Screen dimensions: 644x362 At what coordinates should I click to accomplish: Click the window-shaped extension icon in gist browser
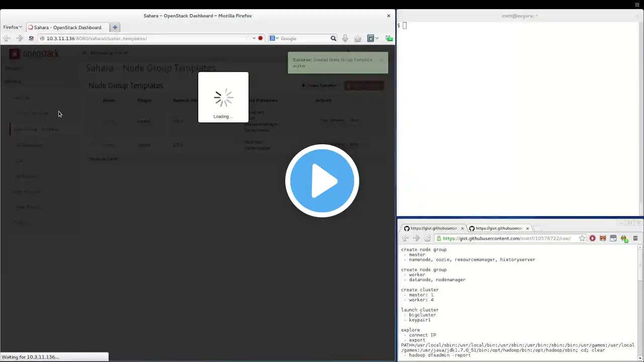[613, 238]
